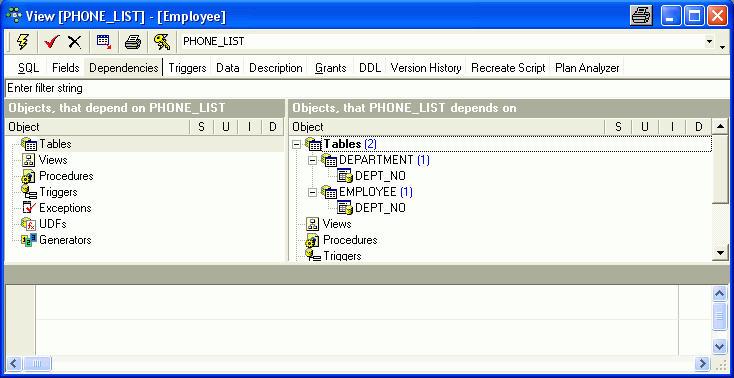Open the Triggers tab
734x378 pixels.
[x=188, y=68]
